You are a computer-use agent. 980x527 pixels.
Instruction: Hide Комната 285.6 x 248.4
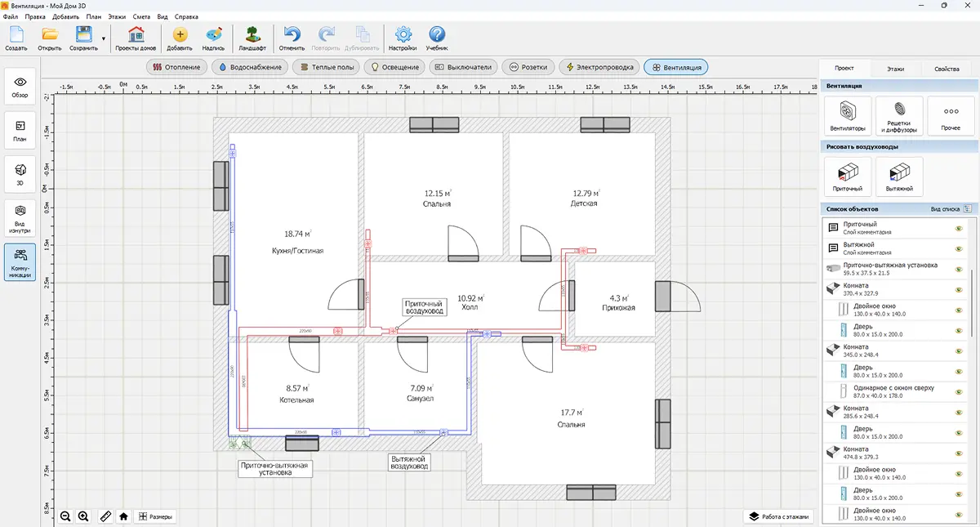click(959, 412)
